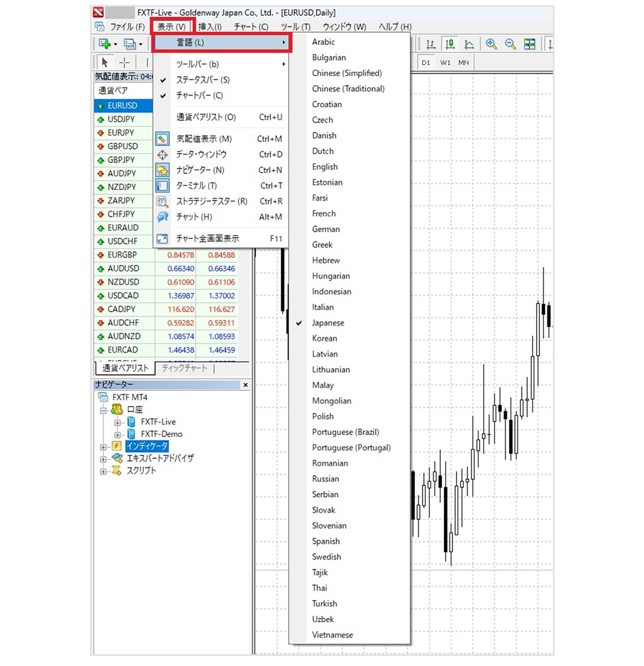Choose English from the language list
The width and height of the screenshot is (644, 666).
tap(349, 167)
